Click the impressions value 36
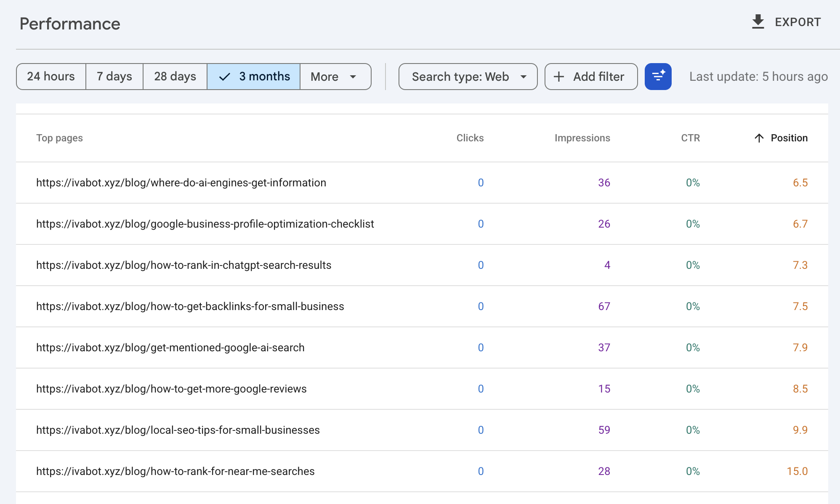The image size is (840, 504). coord(604,183)
